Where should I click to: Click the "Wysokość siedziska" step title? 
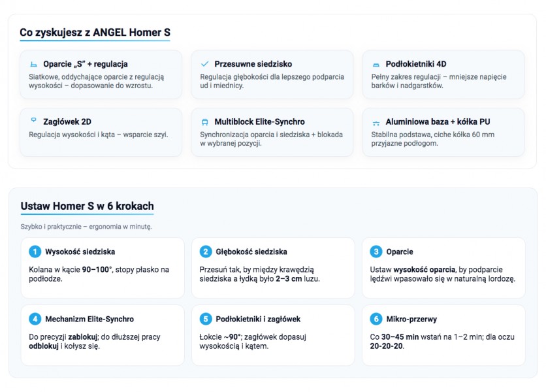tap(80, 252)
